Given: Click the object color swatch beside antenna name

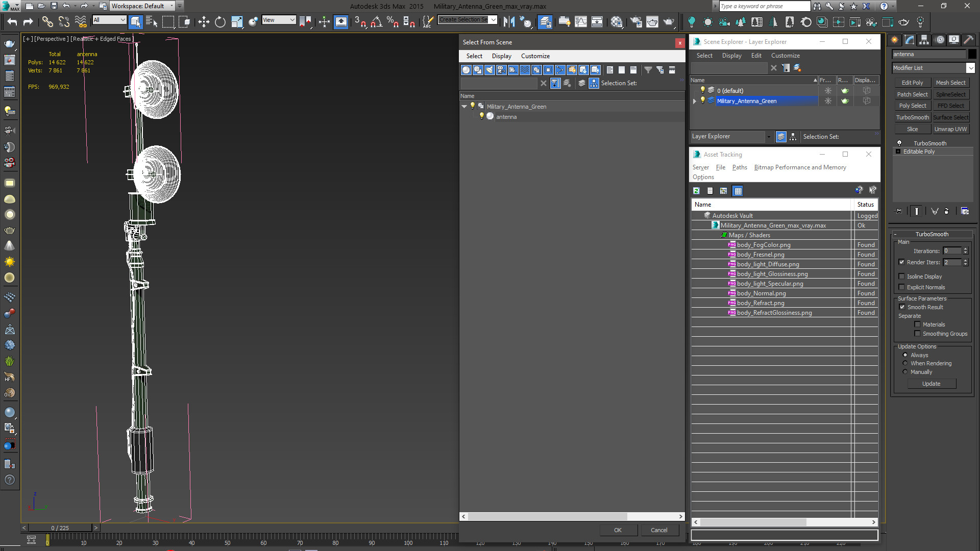Looking at the screenshot, I should point(972,54).
